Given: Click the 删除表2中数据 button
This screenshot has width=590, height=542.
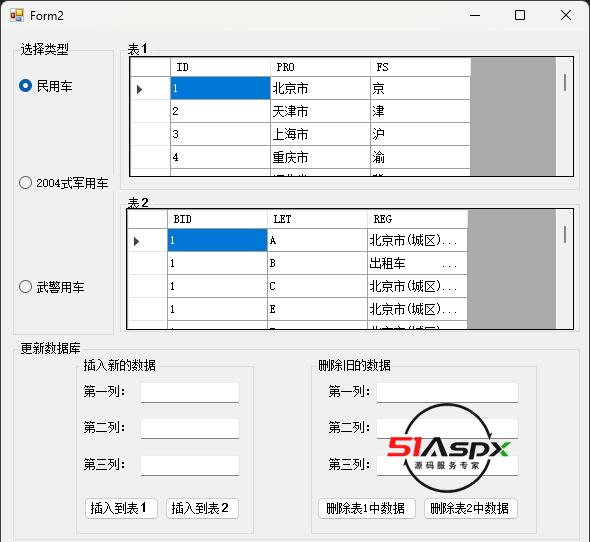Looking at the screenshot, I should coord(471,509).
